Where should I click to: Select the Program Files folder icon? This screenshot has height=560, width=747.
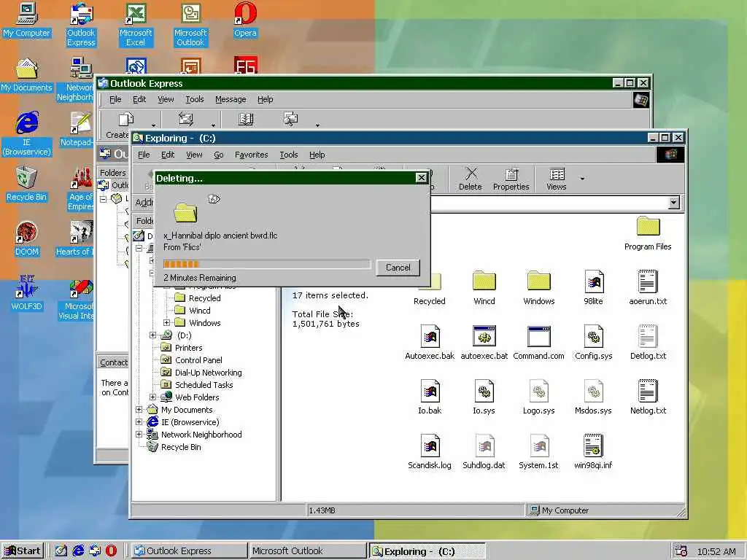648,233
